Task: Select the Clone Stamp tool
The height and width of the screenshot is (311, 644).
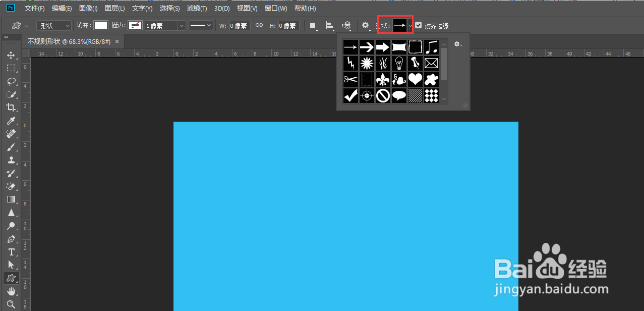Action: (x=11, y=160)
